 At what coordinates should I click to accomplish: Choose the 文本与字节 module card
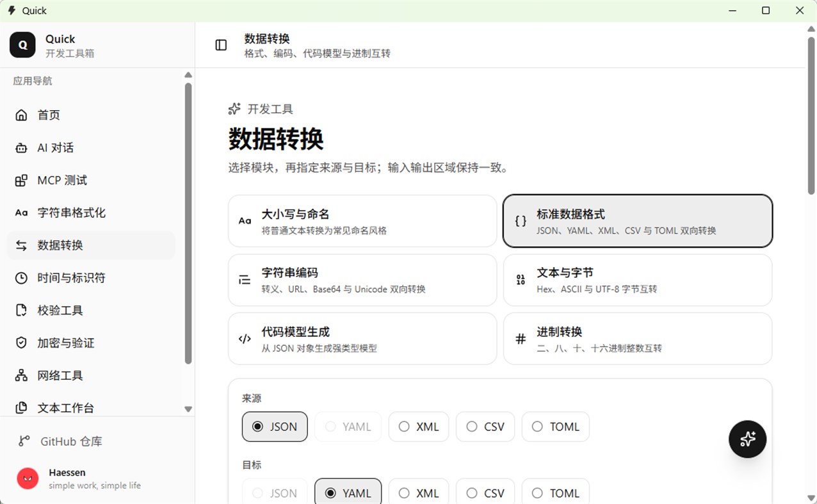pyautogui.click(x=638, y=280)
